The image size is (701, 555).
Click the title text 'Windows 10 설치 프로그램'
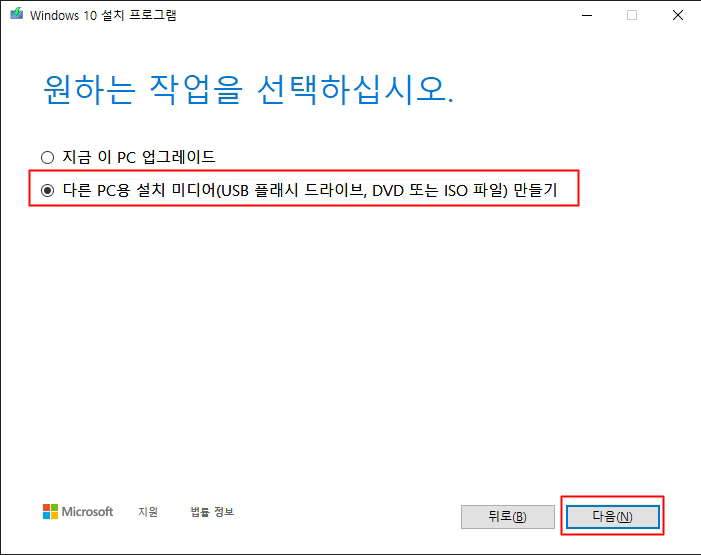coord(103,15)
